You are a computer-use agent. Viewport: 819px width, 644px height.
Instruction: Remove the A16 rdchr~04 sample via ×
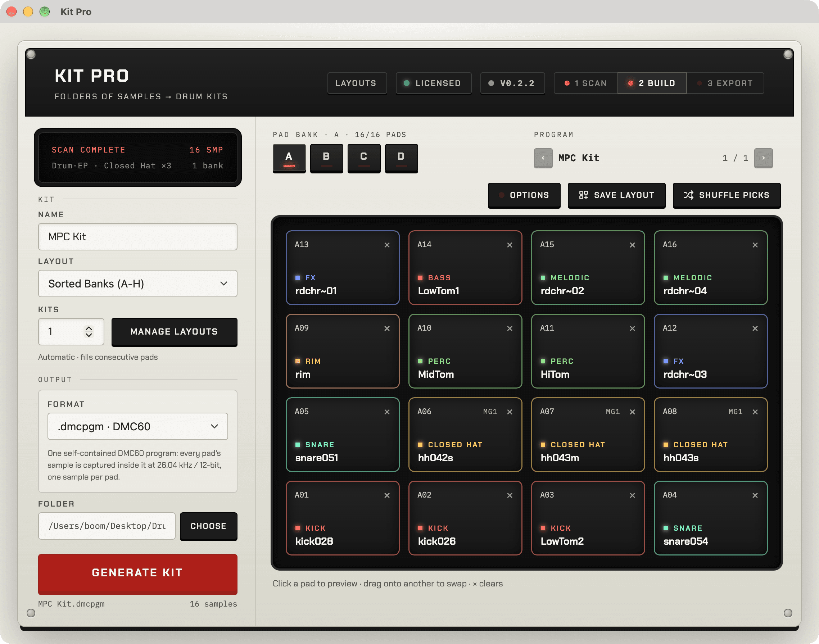pyautogui.click(x=755, y=245)
